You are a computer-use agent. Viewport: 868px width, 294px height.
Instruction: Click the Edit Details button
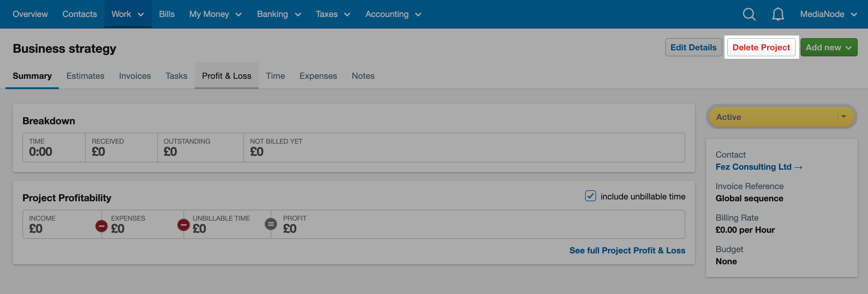693,47
